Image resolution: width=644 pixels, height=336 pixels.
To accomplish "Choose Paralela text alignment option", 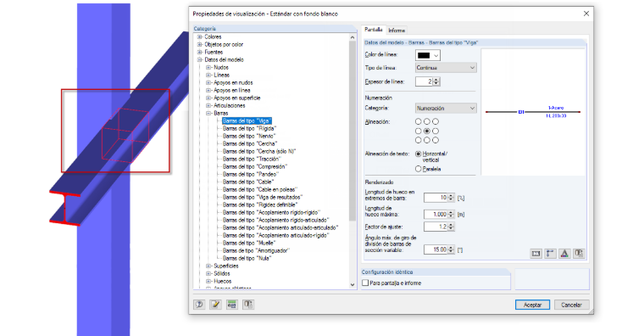I will click(418, 169).
